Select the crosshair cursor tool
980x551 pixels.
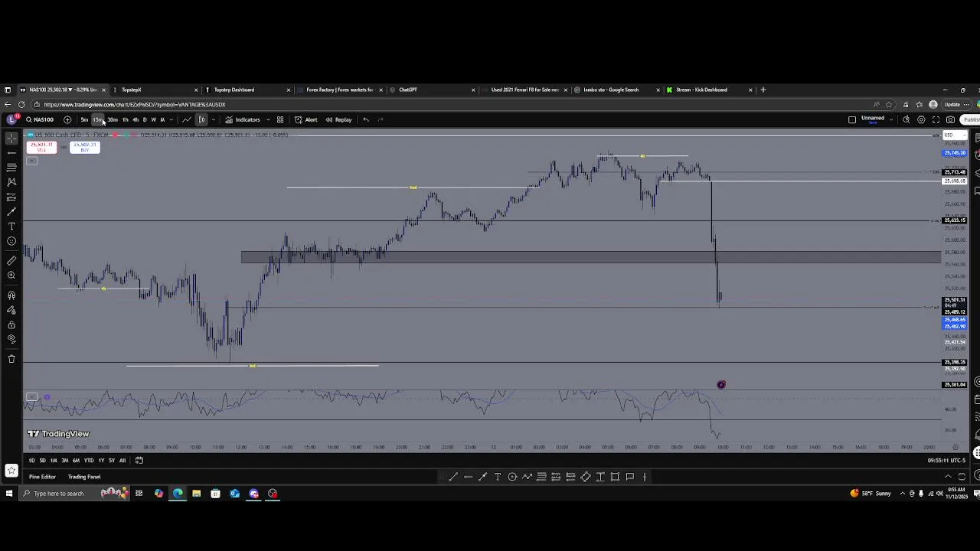point(11,138)
